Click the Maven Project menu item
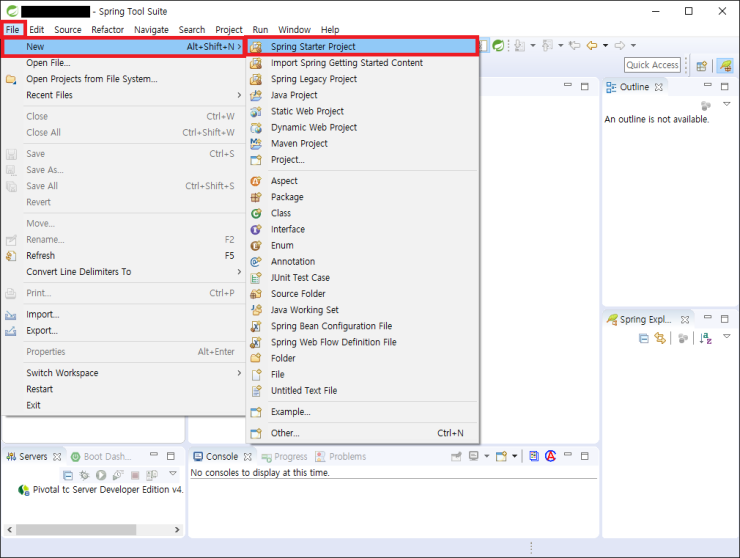The image size is (740, 558). click(299, 144)
